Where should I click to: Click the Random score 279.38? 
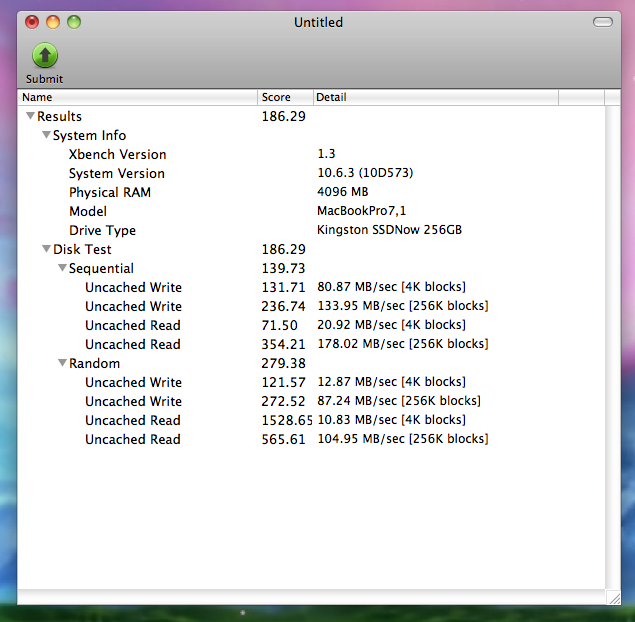283,363
